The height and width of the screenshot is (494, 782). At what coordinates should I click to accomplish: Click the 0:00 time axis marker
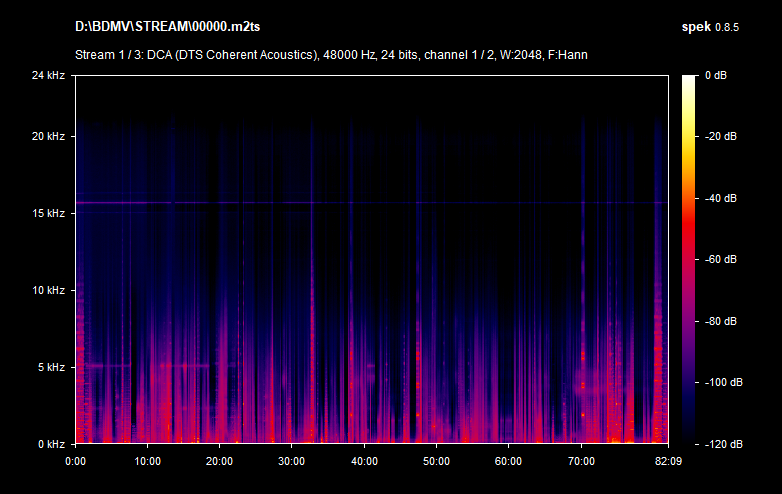pyautogui.click(x=75, y=461)
